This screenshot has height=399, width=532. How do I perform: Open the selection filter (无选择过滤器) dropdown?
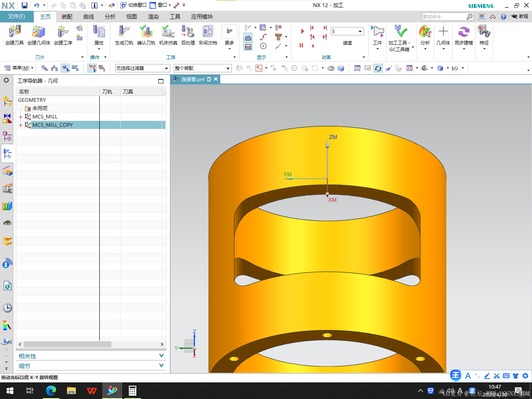pos(142,68)
